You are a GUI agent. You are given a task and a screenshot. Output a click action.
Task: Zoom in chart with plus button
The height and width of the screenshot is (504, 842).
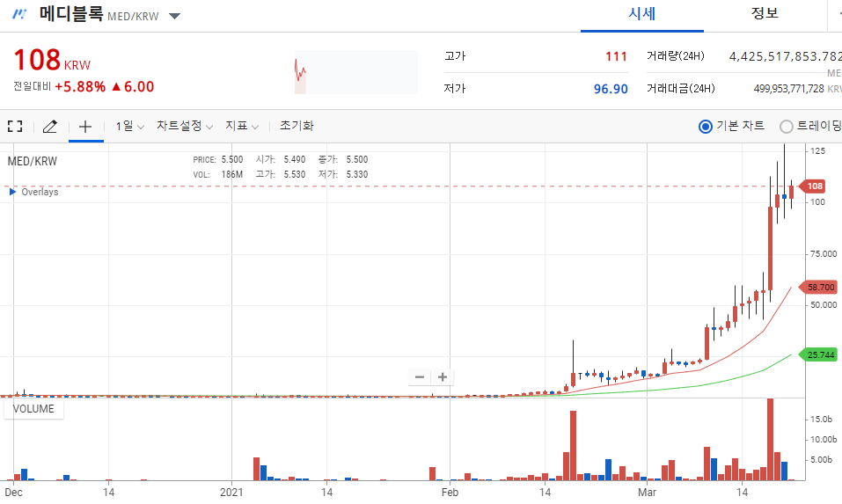click(443, 377)
